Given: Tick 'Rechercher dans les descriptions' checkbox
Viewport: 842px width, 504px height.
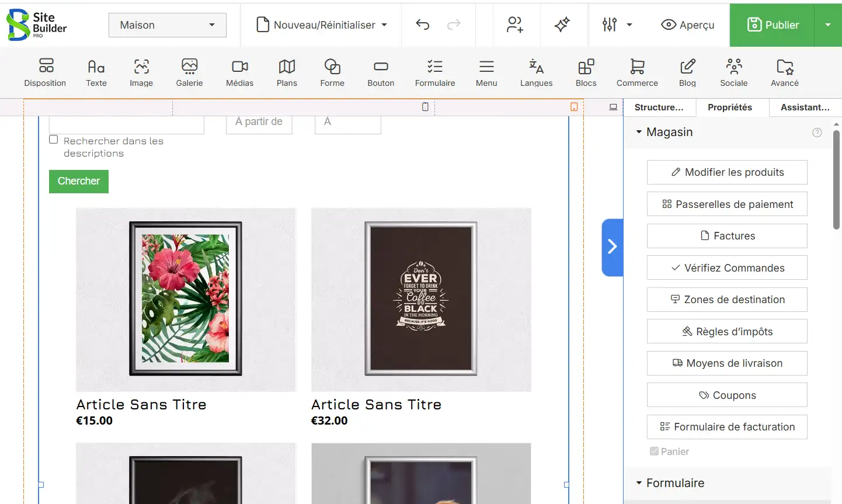Looking at the screenshot, I should click(54, 140).
